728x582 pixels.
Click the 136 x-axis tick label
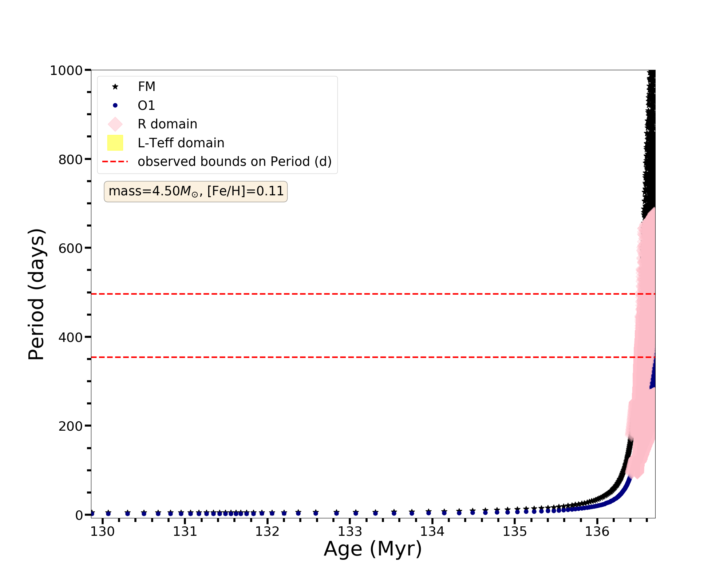pos(597,531)
